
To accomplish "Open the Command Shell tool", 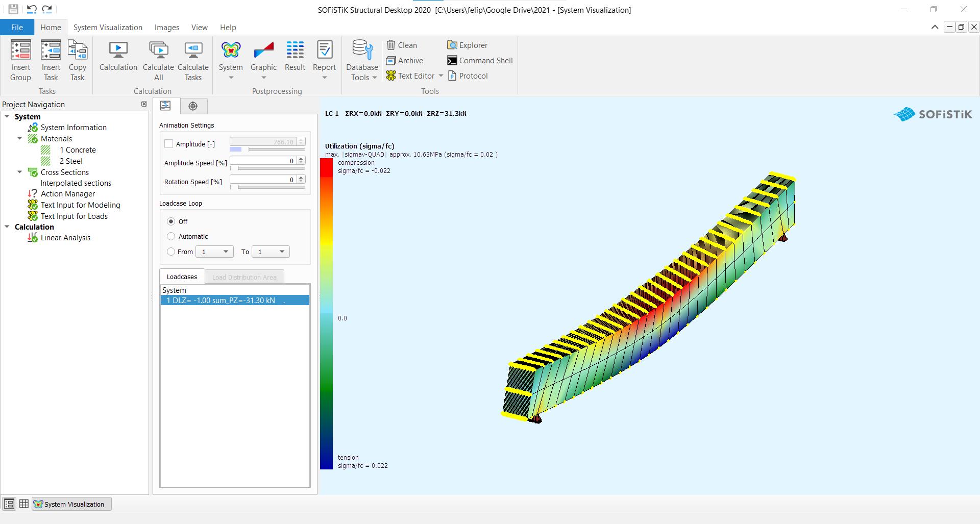I will point(479,61).
